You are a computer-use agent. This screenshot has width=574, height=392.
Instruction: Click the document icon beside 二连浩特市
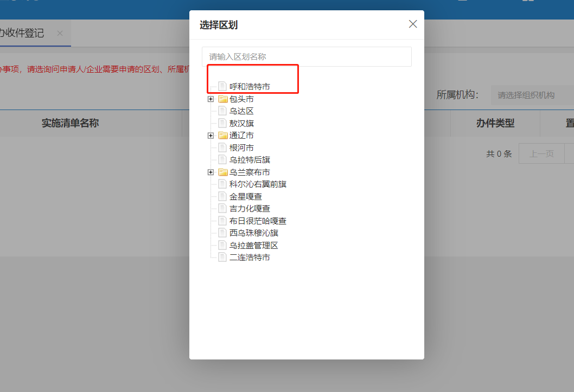tap(222, 258)
